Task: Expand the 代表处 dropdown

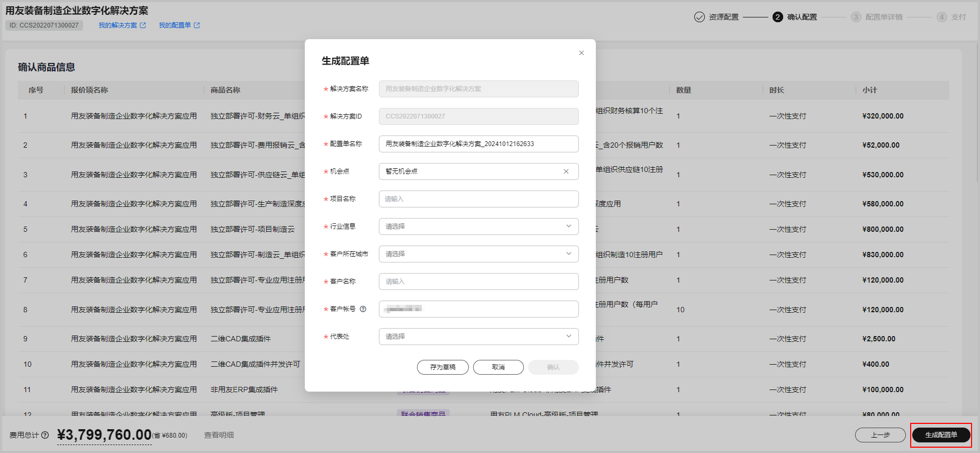Action: [478, 337]
